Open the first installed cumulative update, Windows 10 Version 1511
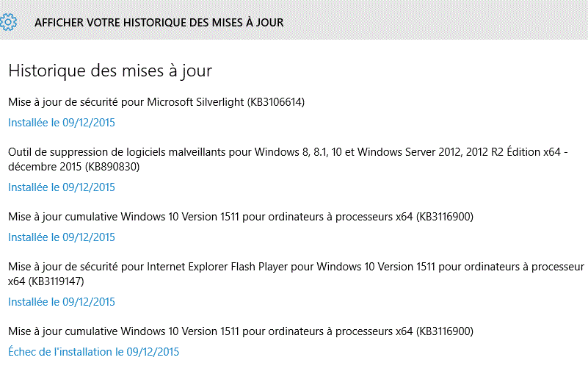The width and height of the screenshot is (588, 374). click(x=241, y=217)
